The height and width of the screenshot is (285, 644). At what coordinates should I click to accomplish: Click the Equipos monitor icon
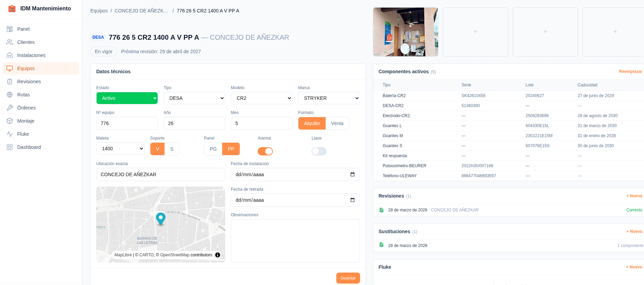coord(10,68)
